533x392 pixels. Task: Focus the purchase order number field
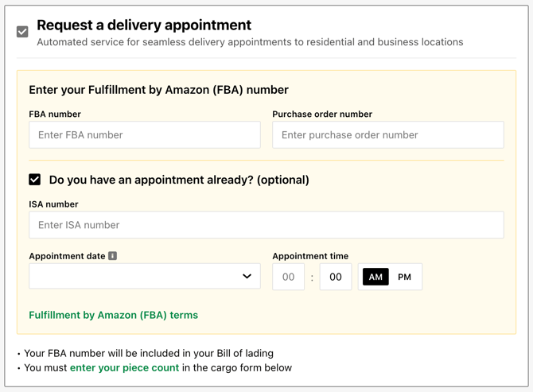click(x=388, y=135)
